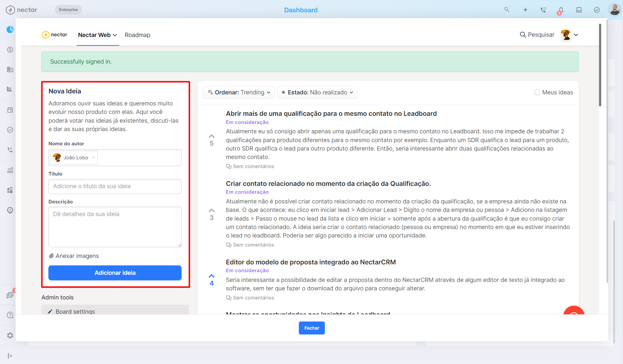Open the phone calls icon in header
Viewport: 623px width, 364px height.
(543, 10)
